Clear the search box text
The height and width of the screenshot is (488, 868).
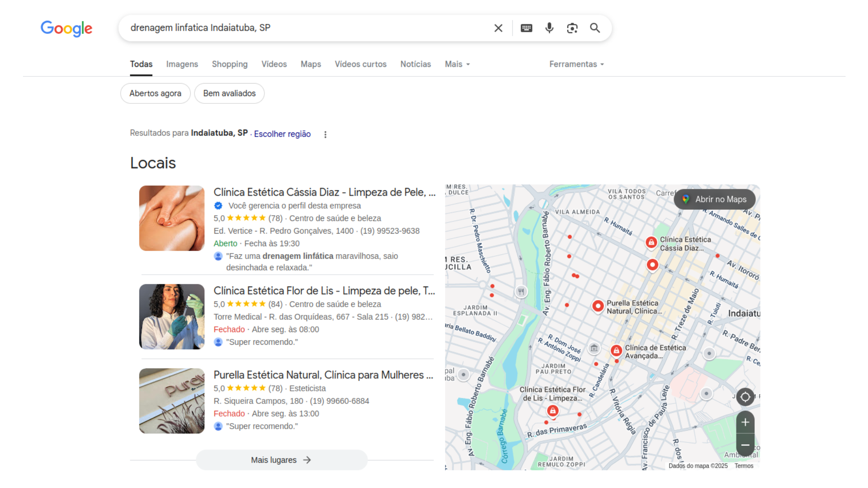[x=498, y=28]
